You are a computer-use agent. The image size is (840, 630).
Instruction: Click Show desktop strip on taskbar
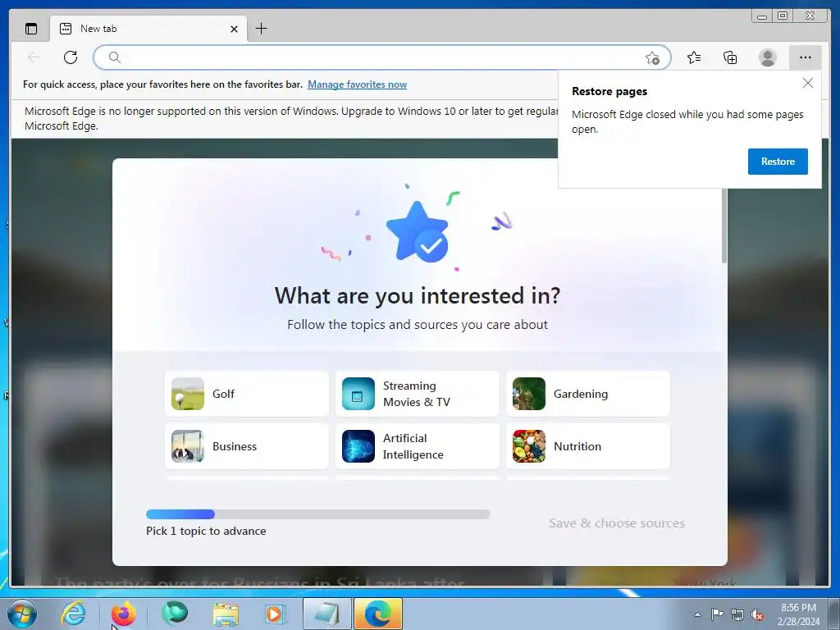pos(834,614)
